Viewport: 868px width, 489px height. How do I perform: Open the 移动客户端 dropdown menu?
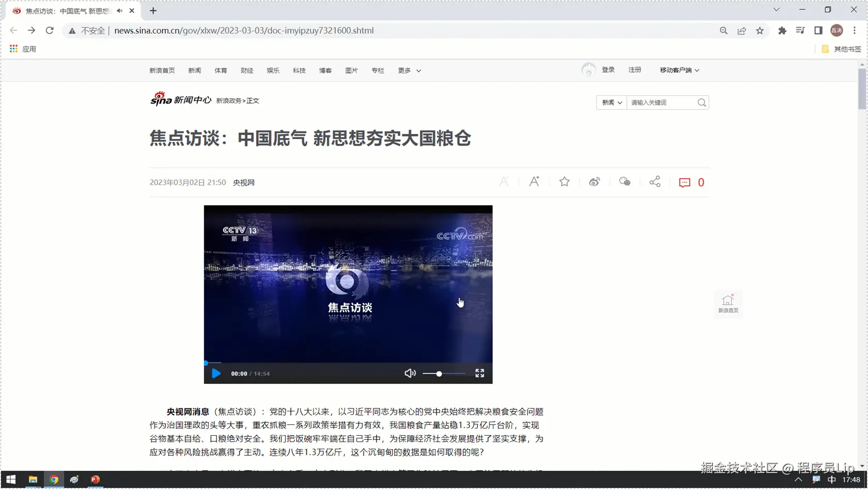pyautogui.click(x=679, y=70)
